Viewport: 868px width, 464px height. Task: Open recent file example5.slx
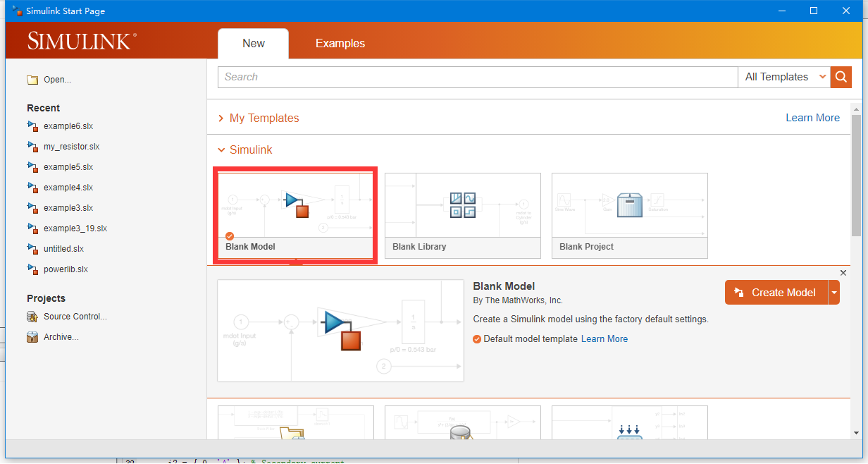coord(68,167)
